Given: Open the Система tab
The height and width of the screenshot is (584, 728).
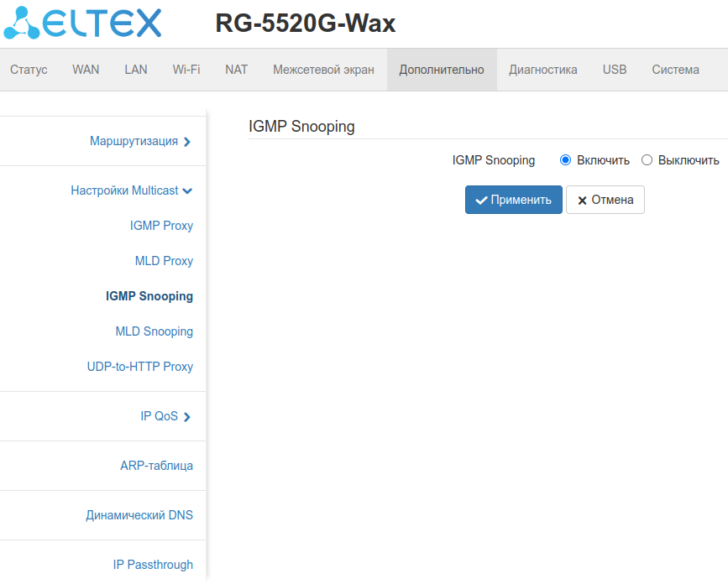Looking at the screenshot, I should [676, 70].
